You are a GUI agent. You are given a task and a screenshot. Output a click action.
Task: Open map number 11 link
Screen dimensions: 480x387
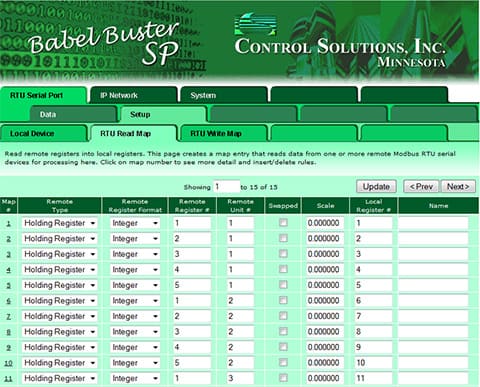pyautogui.click(x=9, y=378)
